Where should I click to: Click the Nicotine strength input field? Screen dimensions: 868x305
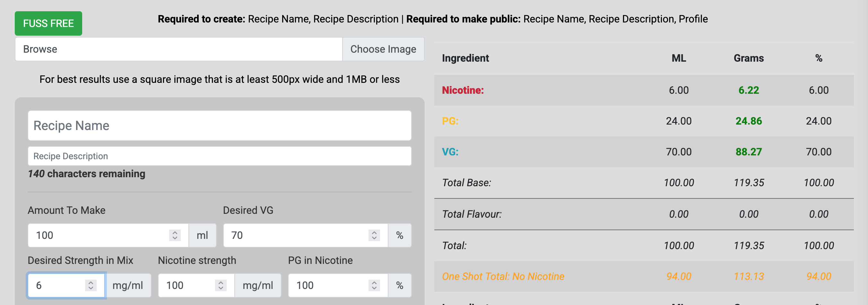(196, 285)
